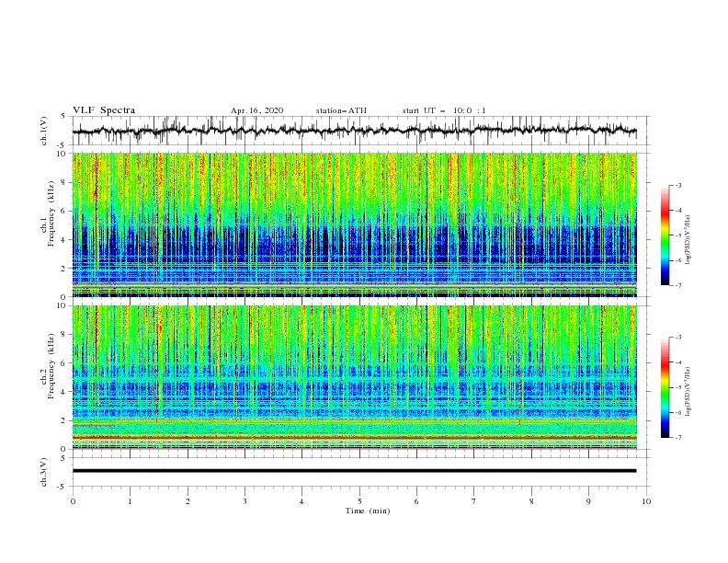This screenshot has height=563, width=728.
Task: Click the 'VLF Spectra' title text
Action: [104, 110]
